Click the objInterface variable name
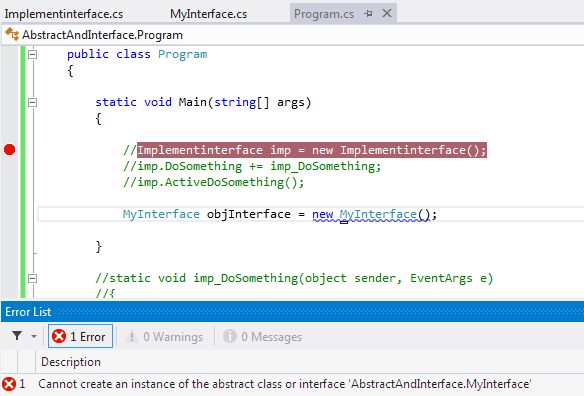Viewport: 584px width, 396px height. click(248, 214)
